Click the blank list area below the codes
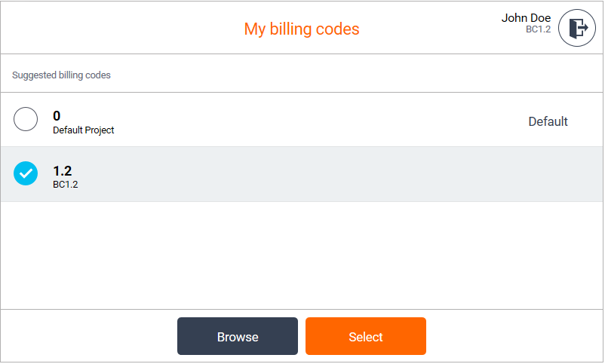Screen dimensions: 605x364 pos(302,255)
